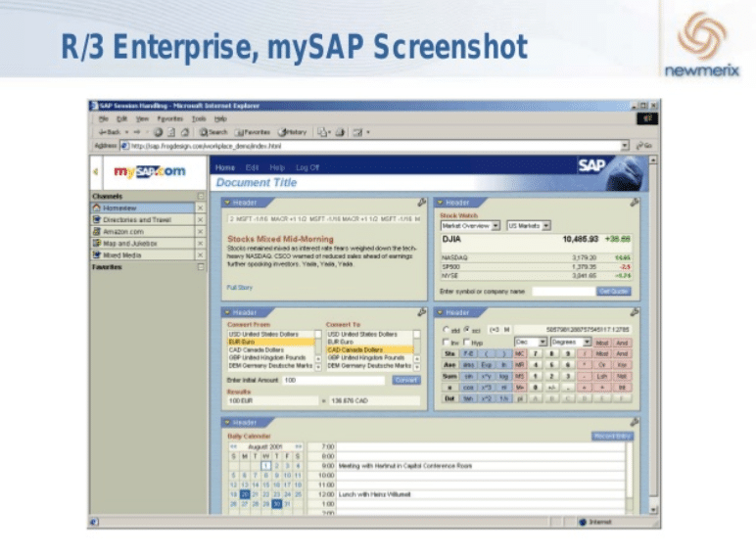Collapse the Favorites section box
Viewport: 756px width, 554px height.
tap(201, 267)
